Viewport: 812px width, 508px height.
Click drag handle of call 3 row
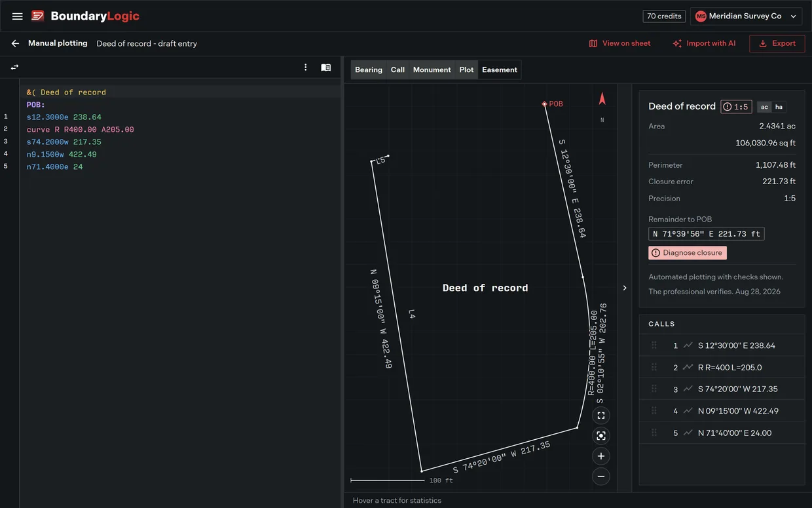pyautogui.click(x=654, y=389)
